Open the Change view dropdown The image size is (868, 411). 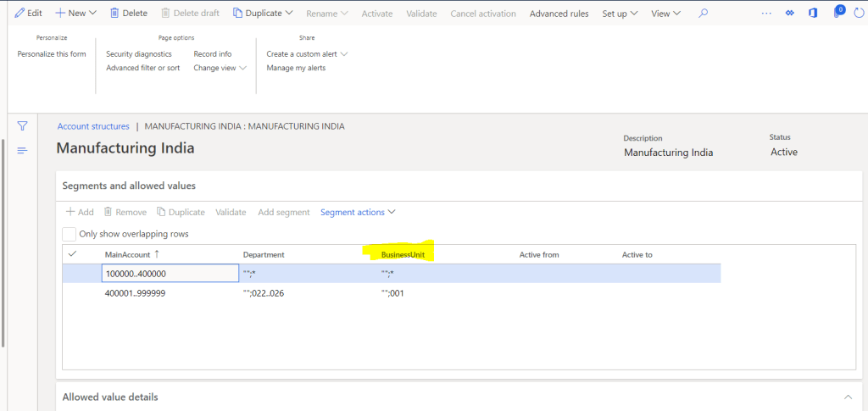click(x=220, y=68)
